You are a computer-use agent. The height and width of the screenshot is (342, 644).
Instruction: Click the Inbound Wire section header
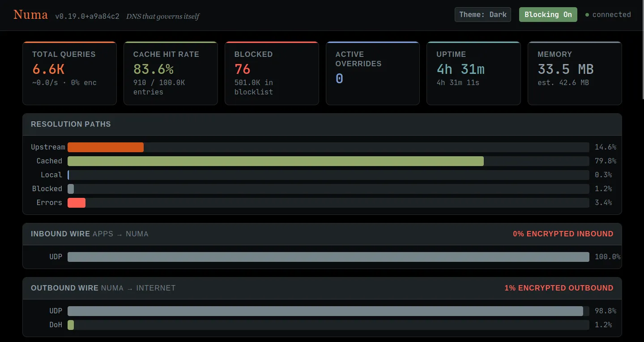pos(322,234)
